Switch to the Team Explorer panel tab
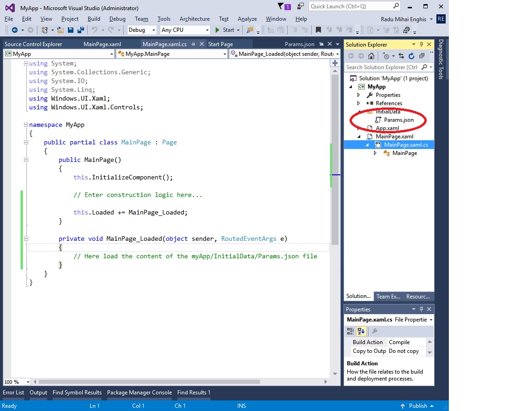This screenshot has height=411, width=532. tap(388, 297)
